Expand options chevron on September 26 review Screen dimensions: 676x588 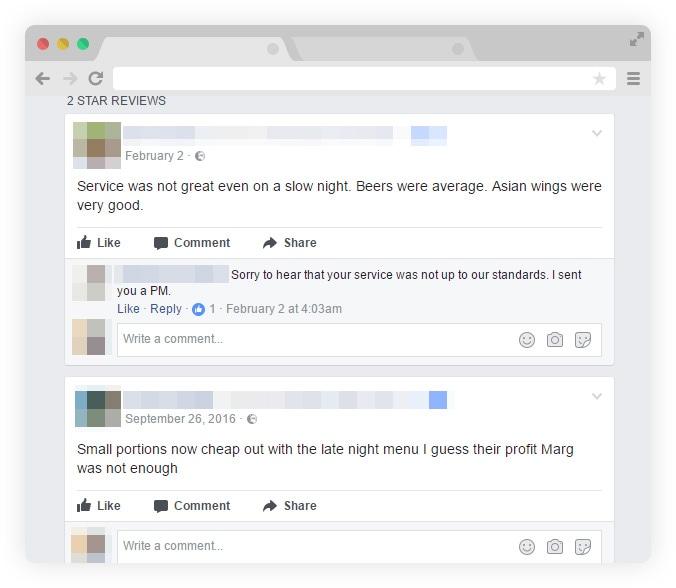point(597,396)
